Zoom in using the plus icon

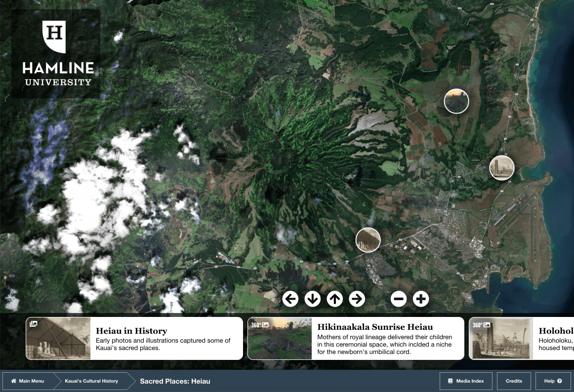pyautogui.click(x=421, y=299)
